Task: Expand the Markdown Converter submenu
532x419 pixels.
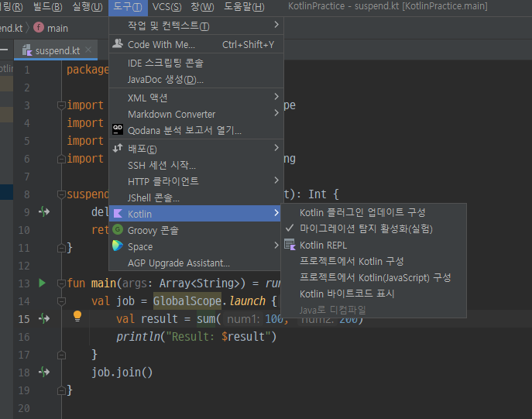Action: [x=196, y=115]
